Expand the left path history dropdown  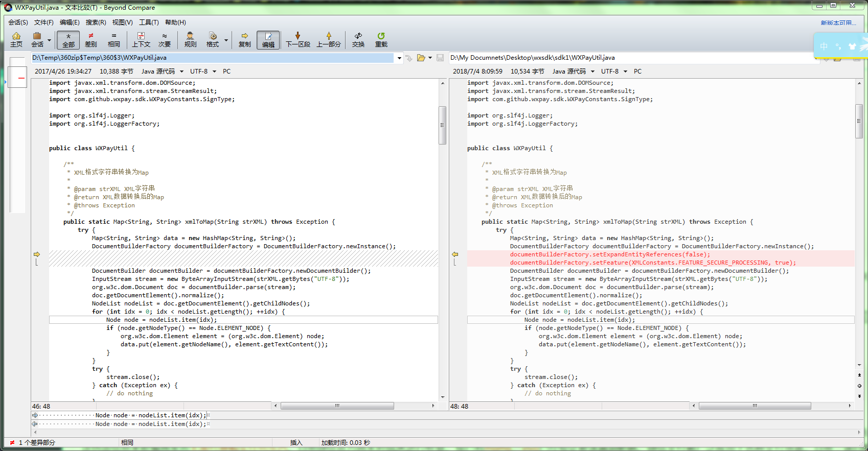(399, 58)
